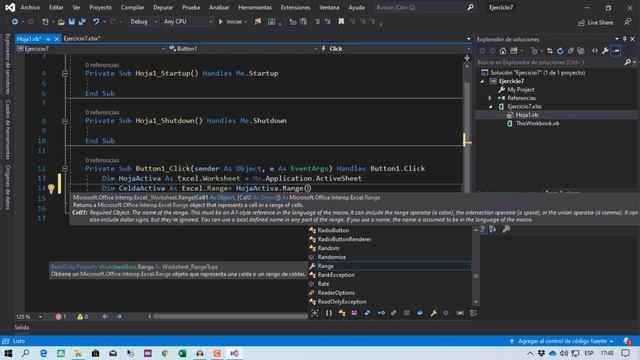Collapse the Hoja1_Startup sub outlining
Viewport: 640px width, 360px height.
[65, 73]
